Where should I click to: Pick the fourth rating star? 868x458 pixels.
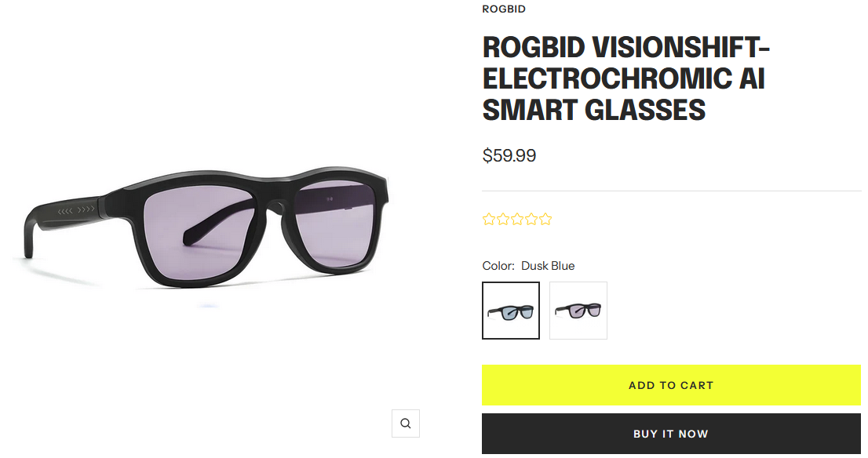click(531, 220)
